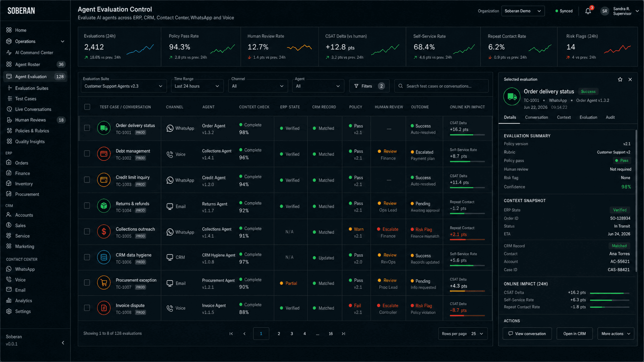
Task: Check the Order delivery status row checkbox
Action: coord(87,128)
